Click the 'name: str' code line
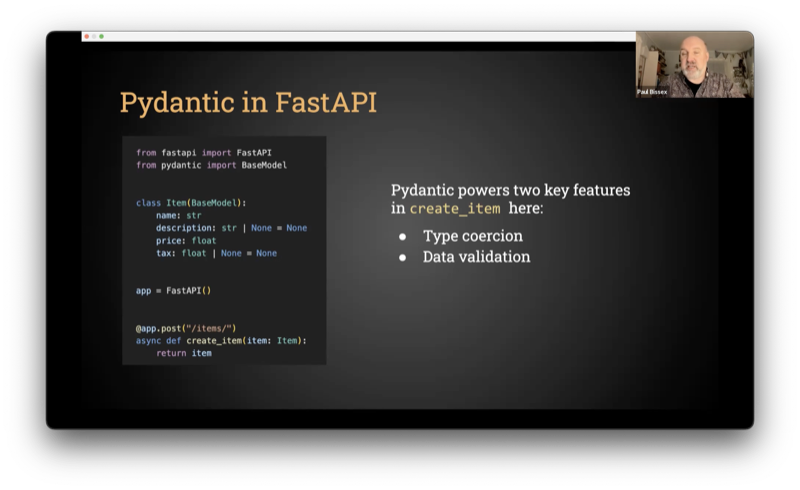This screenshot has height=490, width=800. coord(179,215)
